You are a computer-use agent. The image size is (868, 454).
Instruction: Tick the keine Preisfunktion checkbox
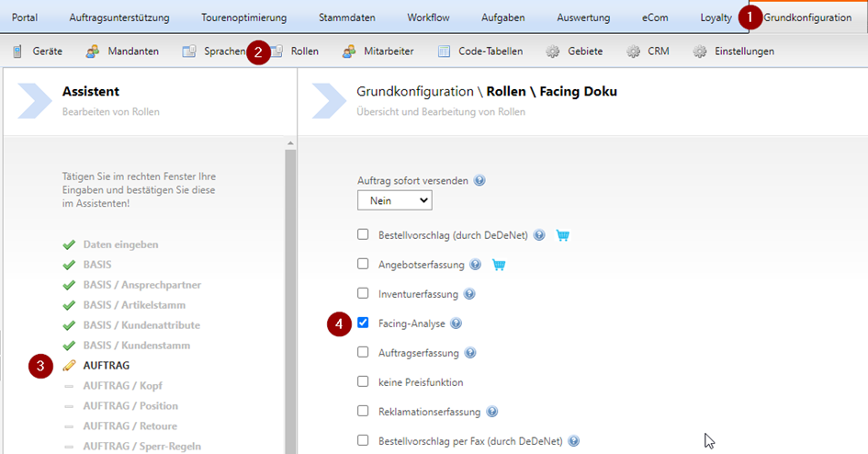[363, 380]
